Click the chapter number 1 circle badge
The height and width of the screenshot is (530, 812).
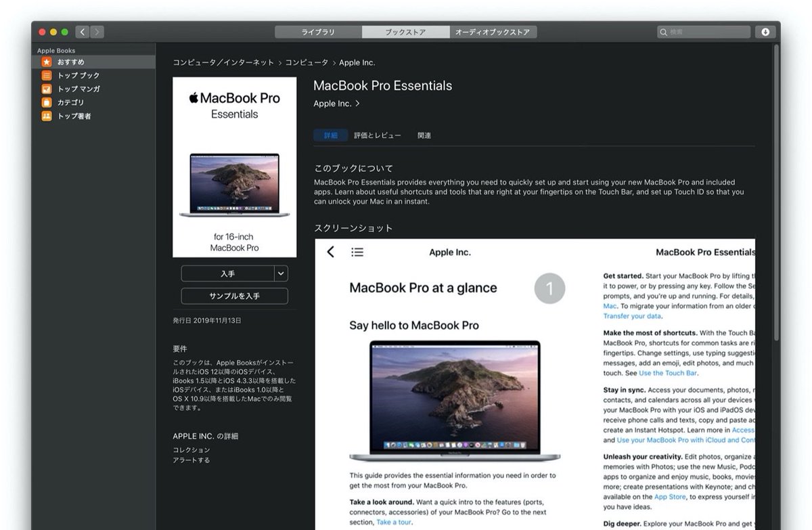(x=549, y=289)
